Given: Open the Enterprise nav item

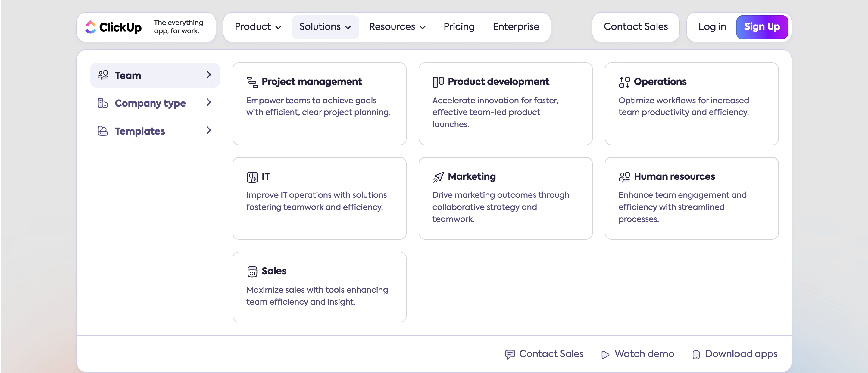Looking at the screenshot, I should pyautogui.click(x=516, y=27).
